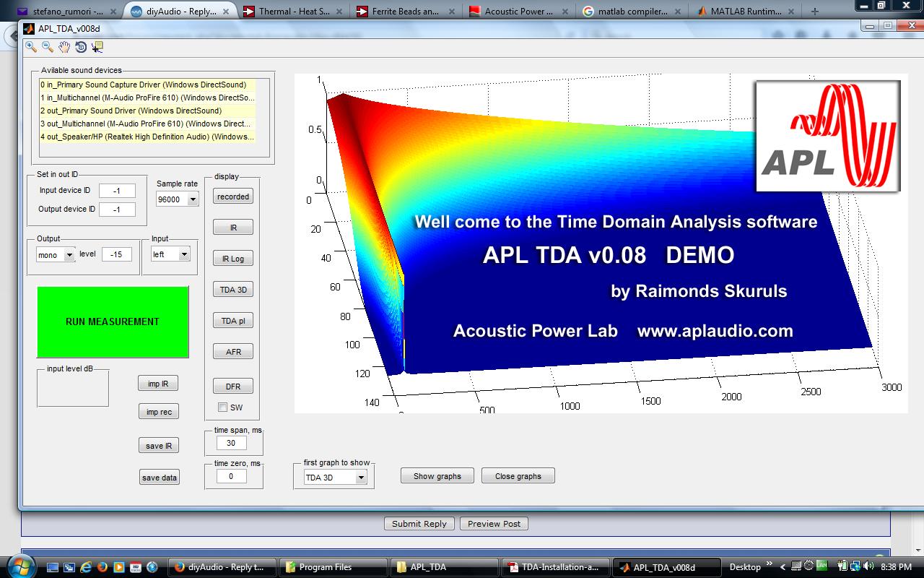Click the APL logo image
924x578 pixels.
[828, 136]
